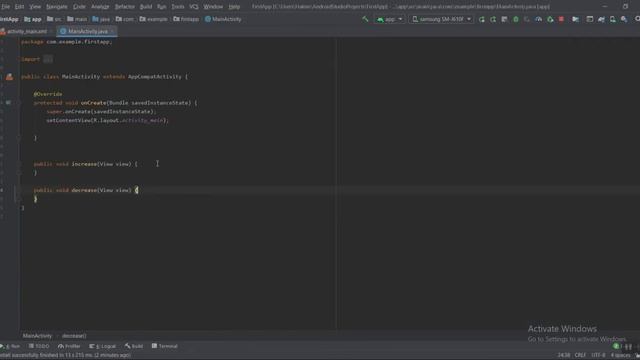The width and height of the screenshot is (640, 360).
Task: Open the VCS menu
Action: pyautogui.click(x=194, y=7)
